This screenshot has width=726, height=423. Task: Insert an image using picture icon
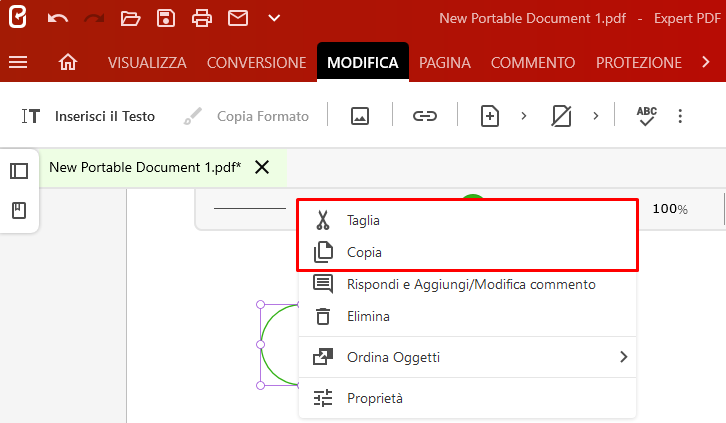click(x=360, y=116)
